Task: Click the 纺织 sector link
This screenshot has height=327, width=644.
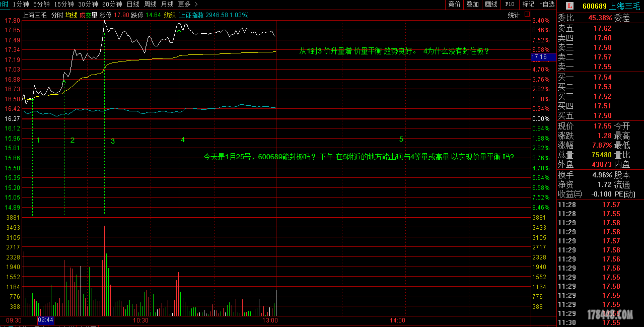Action: pyautogui.click(x=170, y=15)
